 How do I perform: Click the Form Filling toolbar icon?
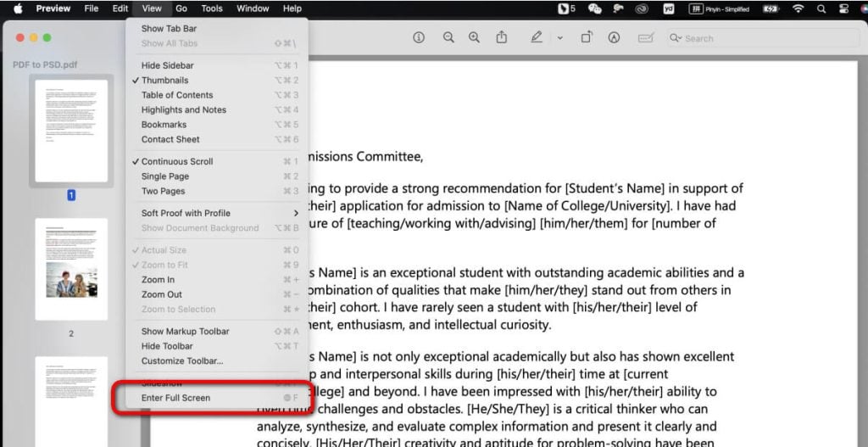(646, 38)
